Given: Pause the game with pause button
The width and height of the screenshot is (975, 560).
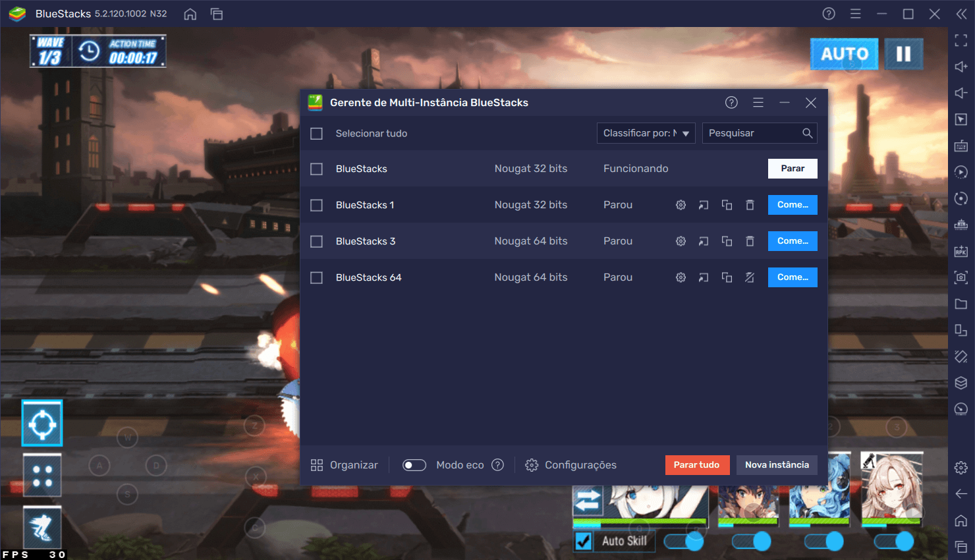Looking at the screenshot, I should (903, 54).
